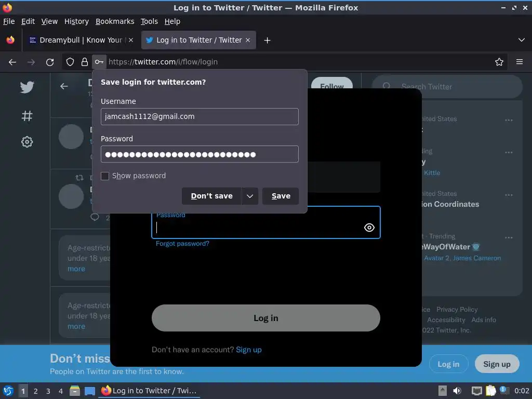Click the eject removable media tray icon
The width and height of the screenshot is (532, 399).
coord(443,391)
